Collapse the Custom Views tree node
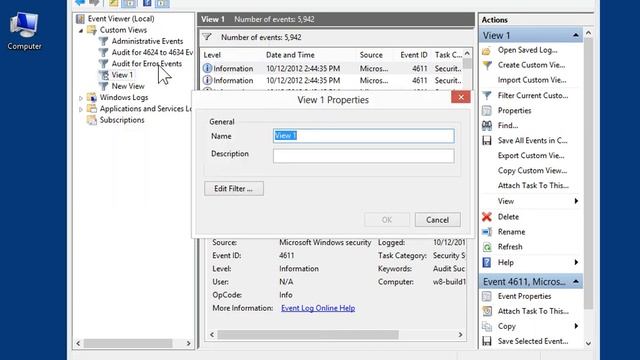This screenshot has height=360, width=640. coord(81,31)
